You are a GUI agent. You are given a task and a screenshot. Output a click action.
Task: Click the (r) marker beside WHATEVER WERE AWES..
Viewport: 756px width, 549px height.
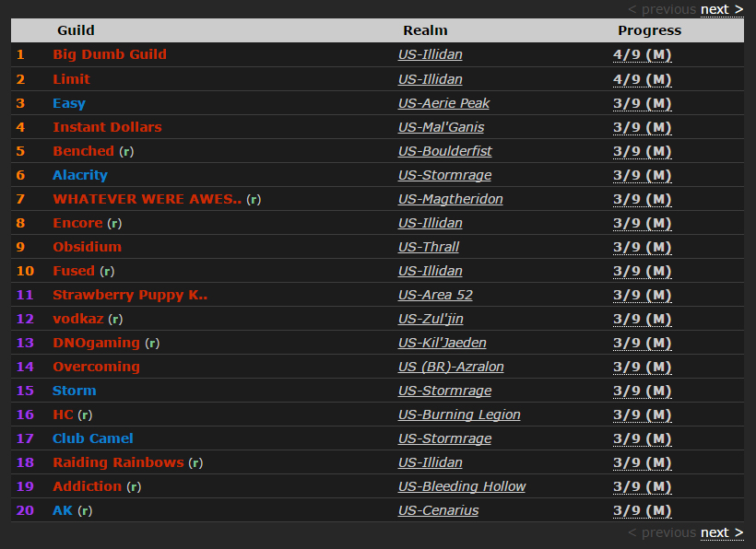click(254, 199)
